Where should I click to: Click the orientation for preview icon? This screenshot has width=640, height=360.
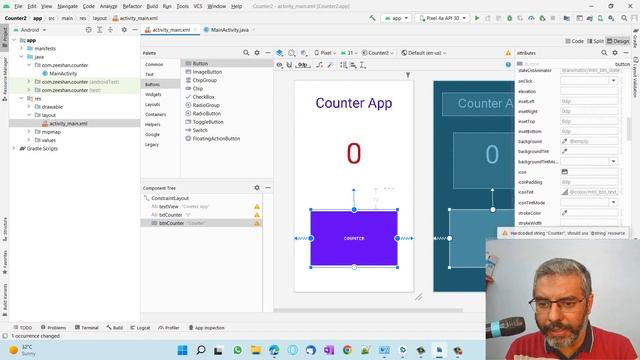tap(291, 53)
